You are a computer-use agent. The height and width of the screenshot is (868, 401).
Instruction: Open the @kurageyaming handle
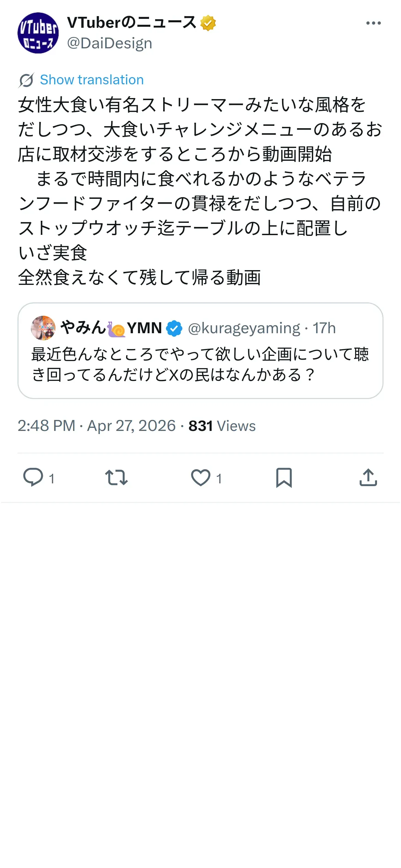point(244,328)
